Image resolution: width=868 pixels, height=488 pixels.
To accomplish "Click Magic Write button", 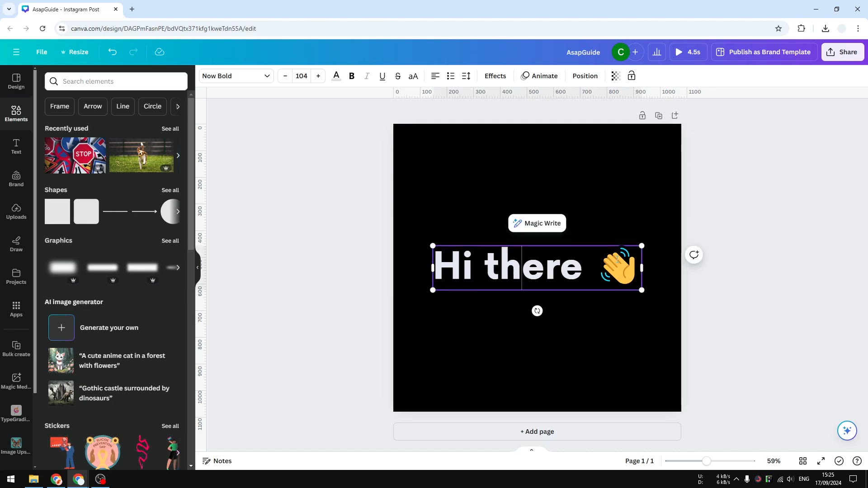I will pyautogui.click(x=537, y=223).
